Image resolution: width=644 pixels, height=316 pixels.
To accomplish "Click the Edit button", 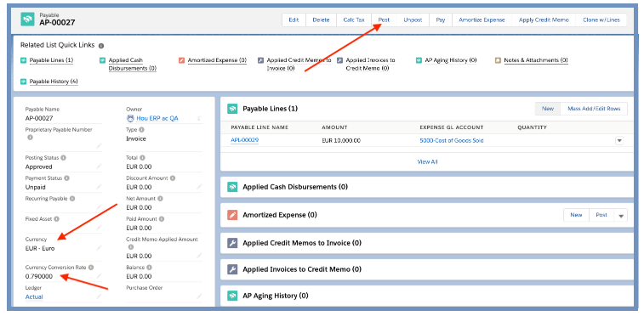I will tap(294, 20).
